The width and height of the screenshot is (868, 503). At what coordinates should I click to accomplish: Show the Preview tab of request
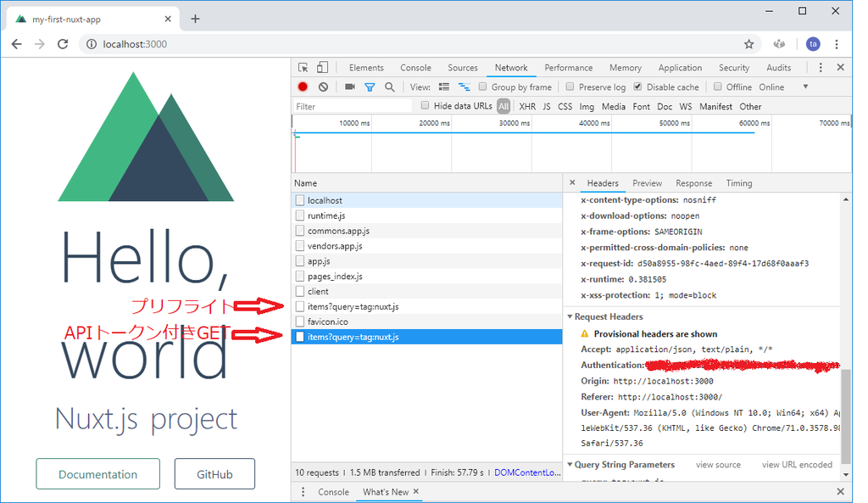click(x=647, y=183)
